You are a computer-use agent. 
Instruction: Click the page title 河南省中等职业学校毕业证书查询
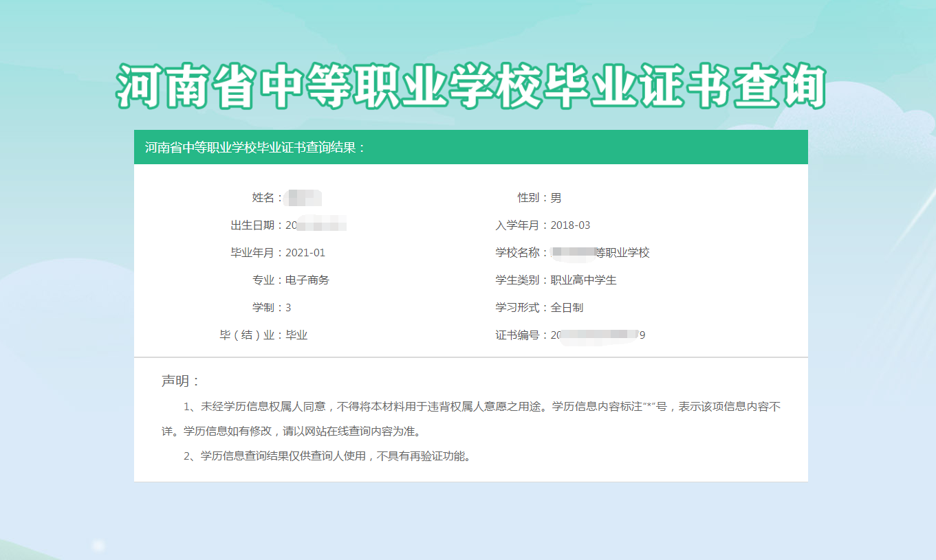click(x=468, y=82)
